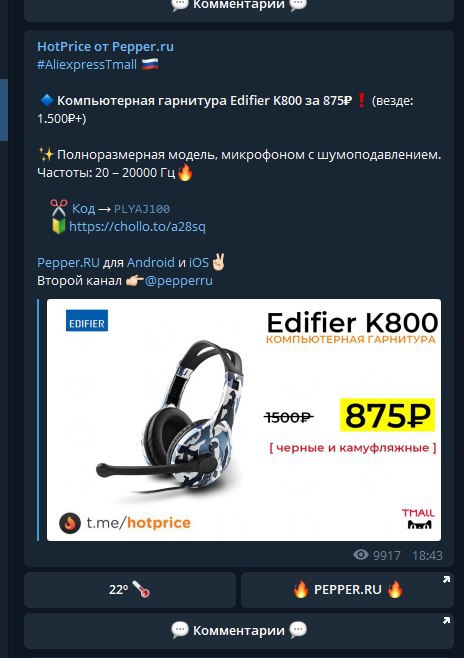Click the eye views counter icon
The width and height of the screenshot is (464, 658).
361,555
